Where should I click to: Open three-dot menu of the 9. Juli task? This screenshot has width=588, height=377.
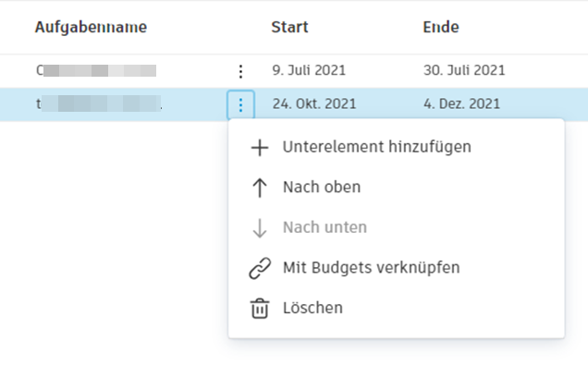[240, 70]
